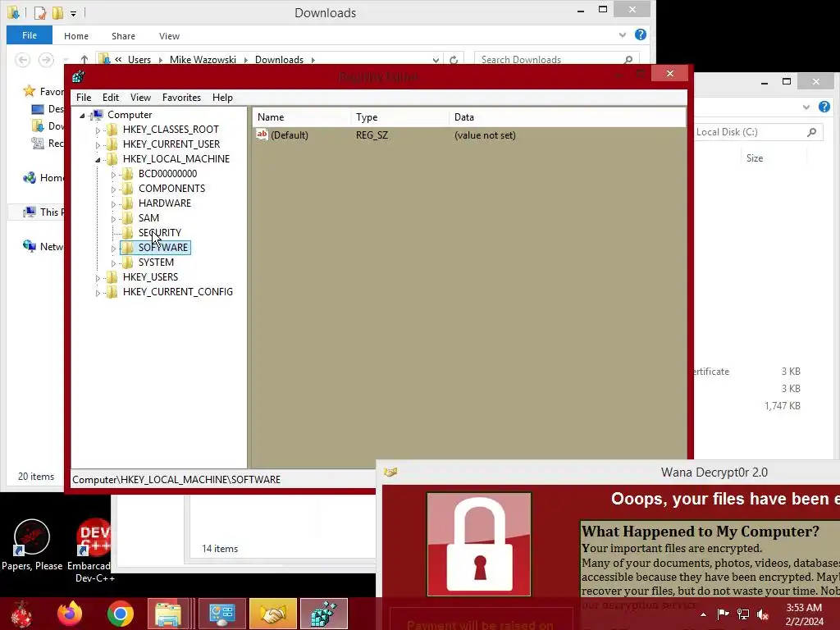Refresh the Downloads folder view
Viewport: 840px width, 630px height.
[x=454, y=60]
